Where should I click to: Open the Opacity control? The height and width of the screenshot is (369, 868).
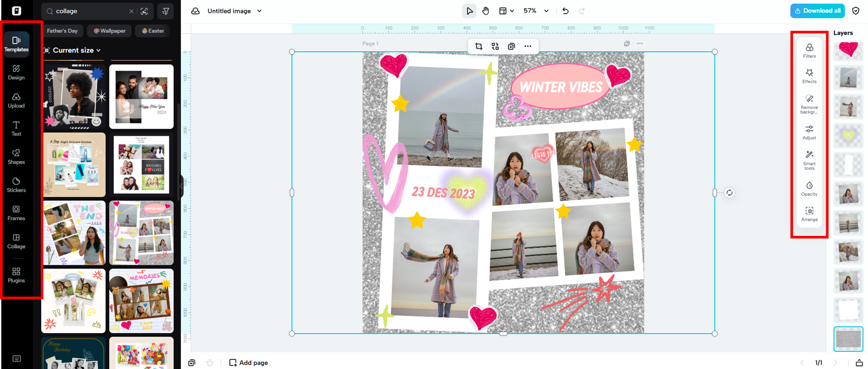(809, 188)
